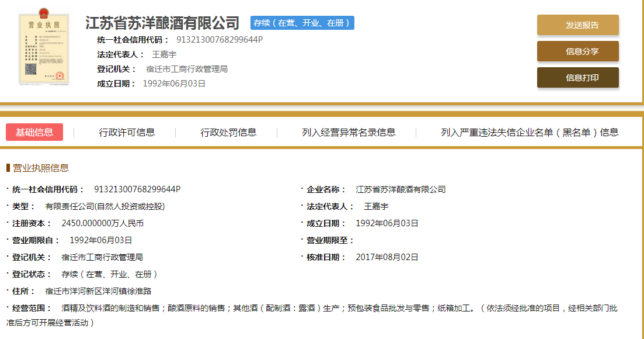644x339 pixels.
Task: Click the 存续(在营、开业、在册) status badge
Action: pos(302,23)
